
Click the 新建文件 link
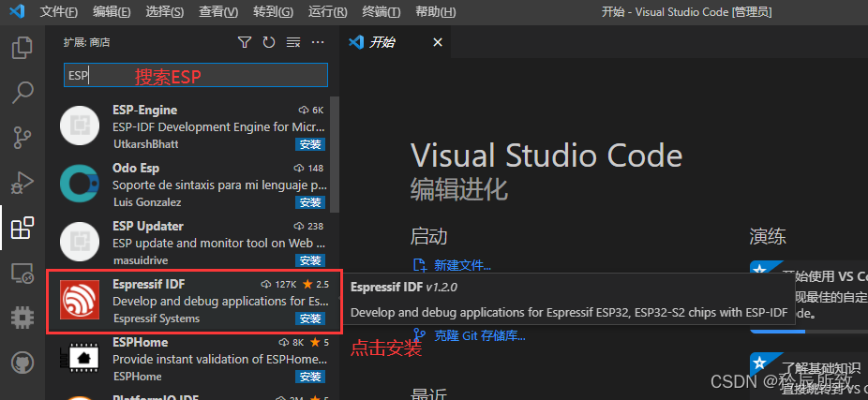click(460, 265)
